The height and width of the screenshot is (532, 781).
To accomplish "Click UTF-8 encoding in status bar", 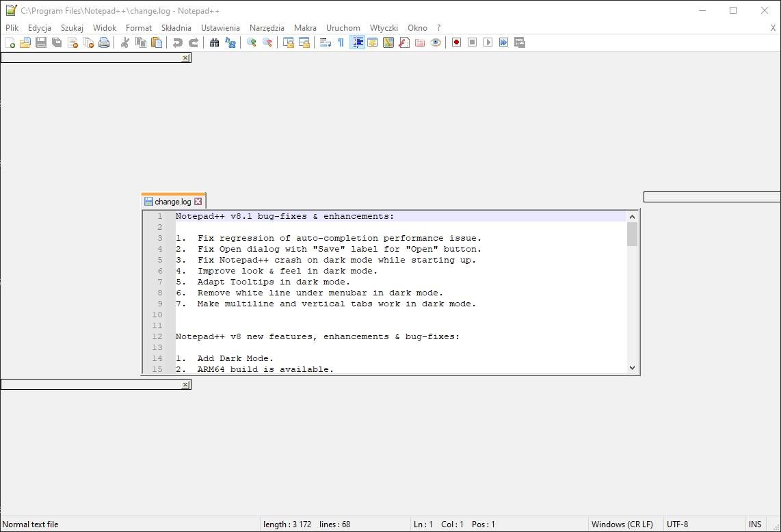I will pos(678,524).
